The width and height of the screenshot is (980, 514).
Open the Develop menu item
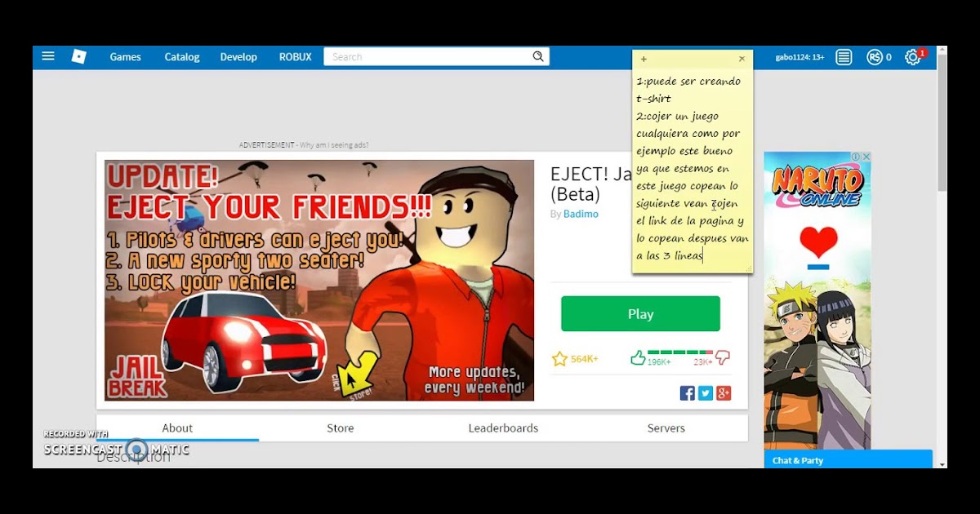coord(238,57)
